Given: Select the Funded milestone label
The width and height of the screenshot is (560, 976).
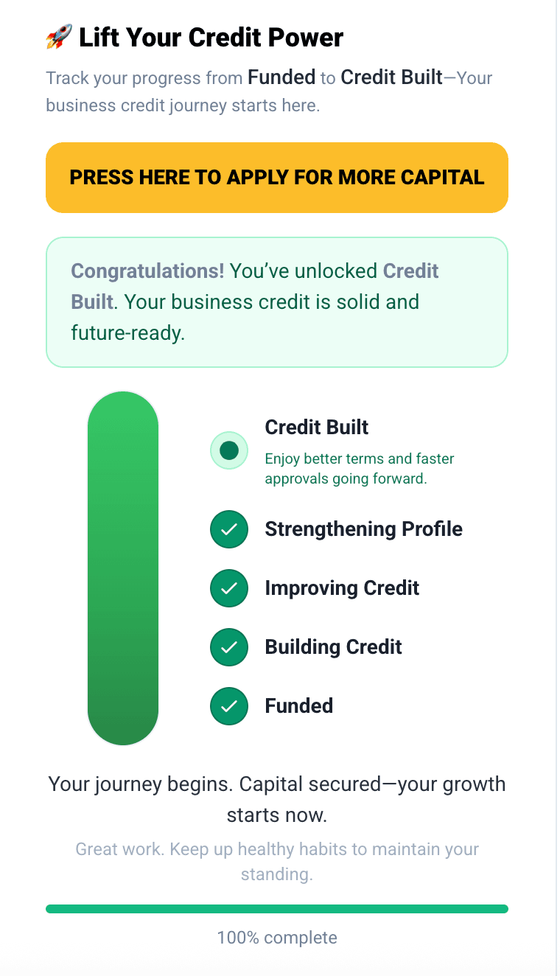Looking at the screenshot, I should [298, 705].
